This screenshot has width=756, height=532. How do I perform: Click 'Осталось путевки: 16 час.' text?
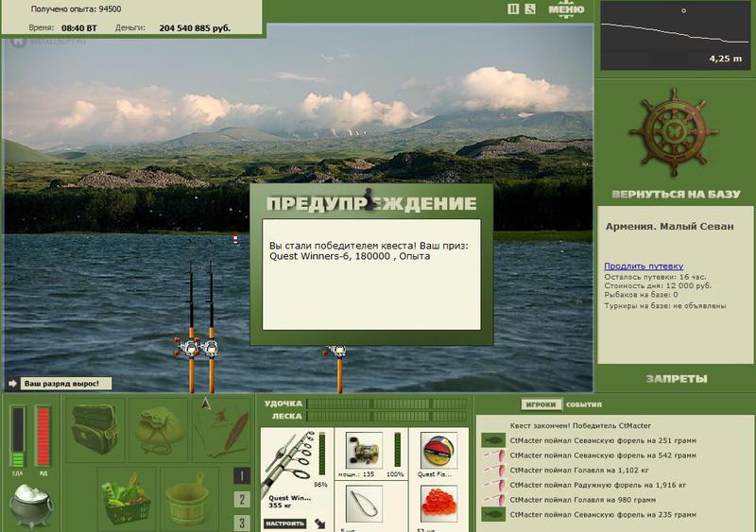coord(655,277)
